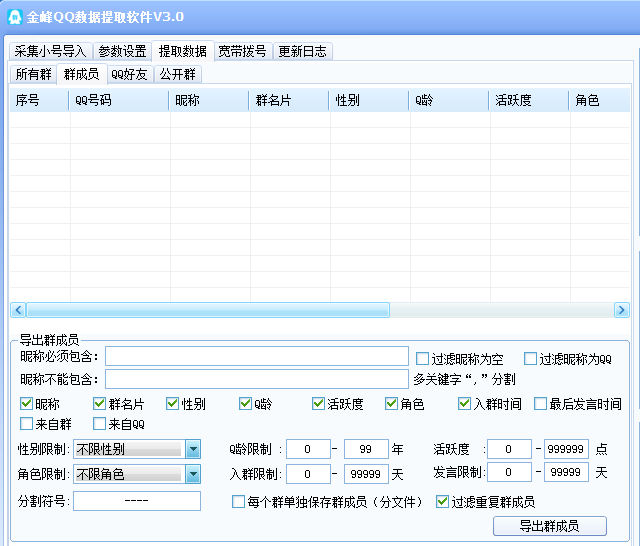The height and width of the screenshot is (546, 640).
Task: Open the 采集小号导入 tab
Action: click(50, 51)
